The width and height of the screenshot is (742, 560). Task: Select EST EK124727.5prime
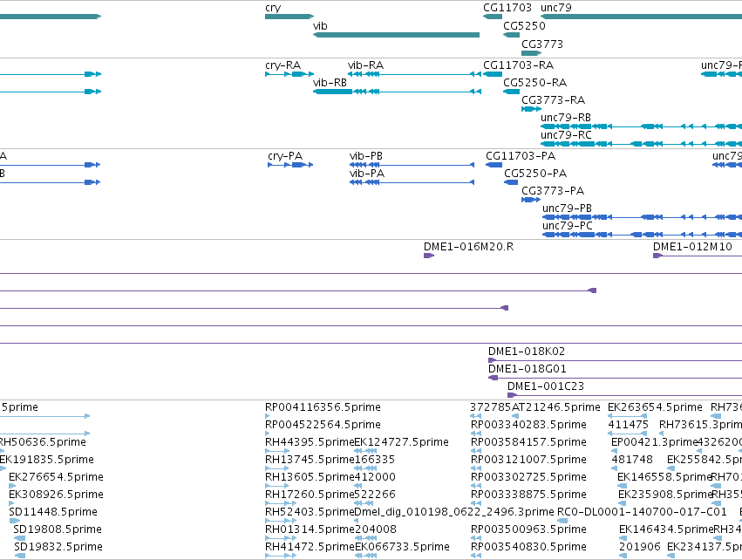[401, 442]
